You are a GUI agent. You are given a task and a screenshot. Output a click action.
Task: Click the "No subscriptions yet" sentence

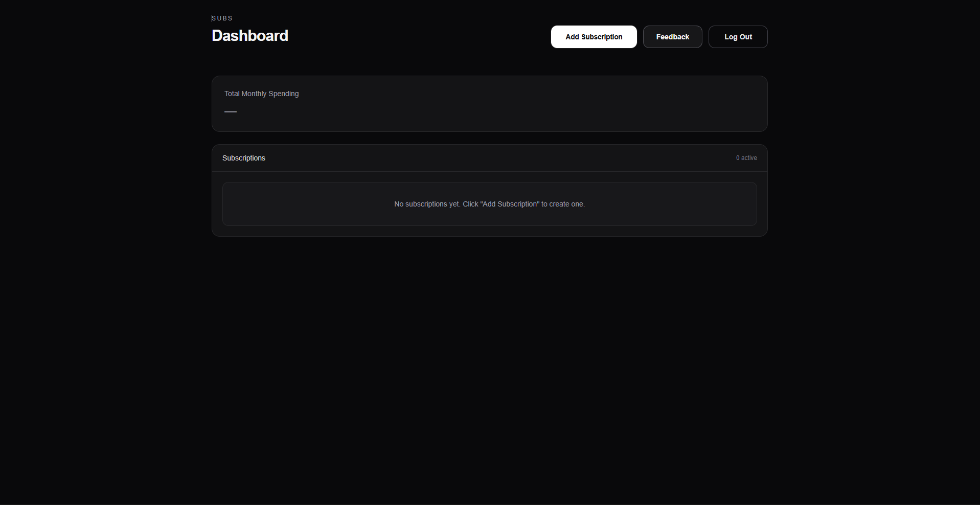427,204
